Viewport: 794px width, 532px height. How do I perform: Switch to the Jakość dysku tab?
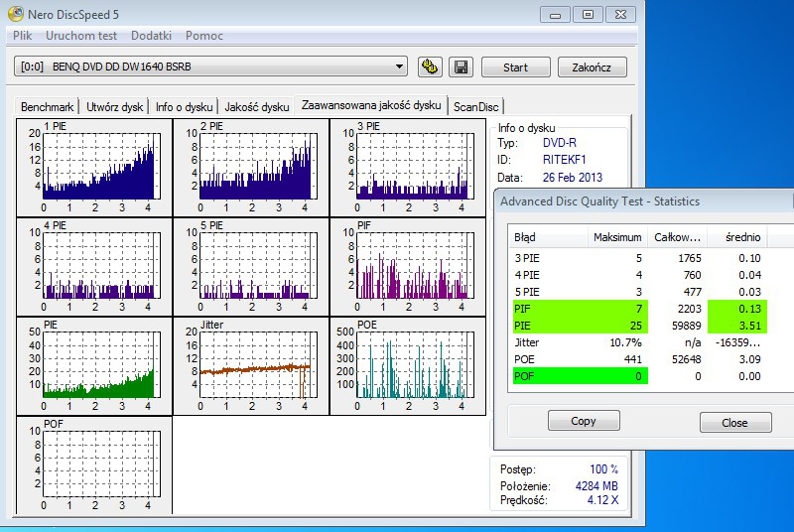coord(257,107)
